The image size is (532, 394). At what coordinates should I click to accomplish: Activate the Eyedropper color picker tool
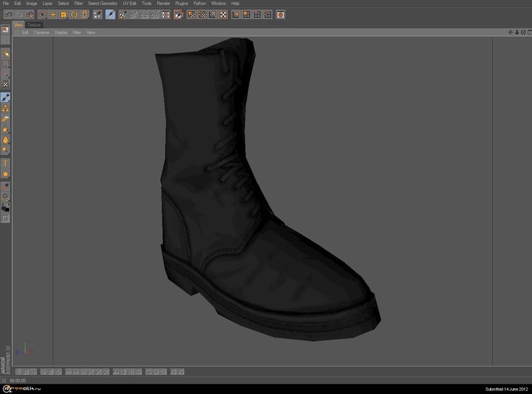pyautogui.click(x=5, y=186)
